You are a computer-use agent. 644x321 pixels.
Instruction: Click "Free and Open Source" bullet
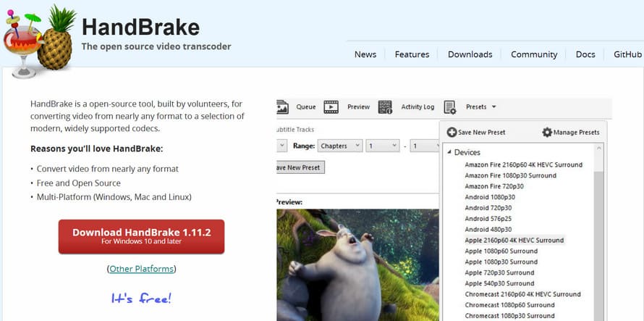click(x=78, y=183)
